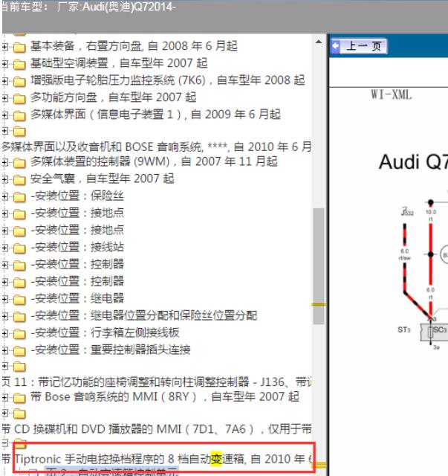Click folder icon of 安装位置：接线站
Viewport: 448px width, 476px height.
pos(19,248)
